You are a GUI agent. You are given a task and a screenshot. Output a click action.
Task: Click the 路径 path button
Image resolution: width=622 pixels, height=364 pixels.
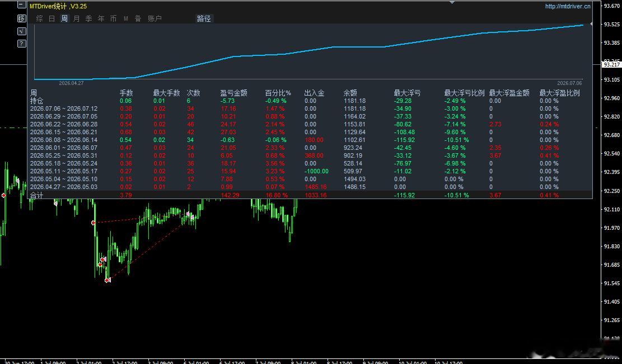coord(204,18)
